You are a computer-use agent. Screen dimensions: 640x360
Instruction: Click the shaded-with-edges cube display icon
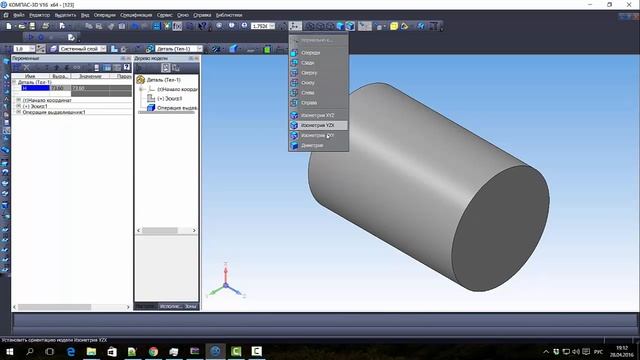350,26
